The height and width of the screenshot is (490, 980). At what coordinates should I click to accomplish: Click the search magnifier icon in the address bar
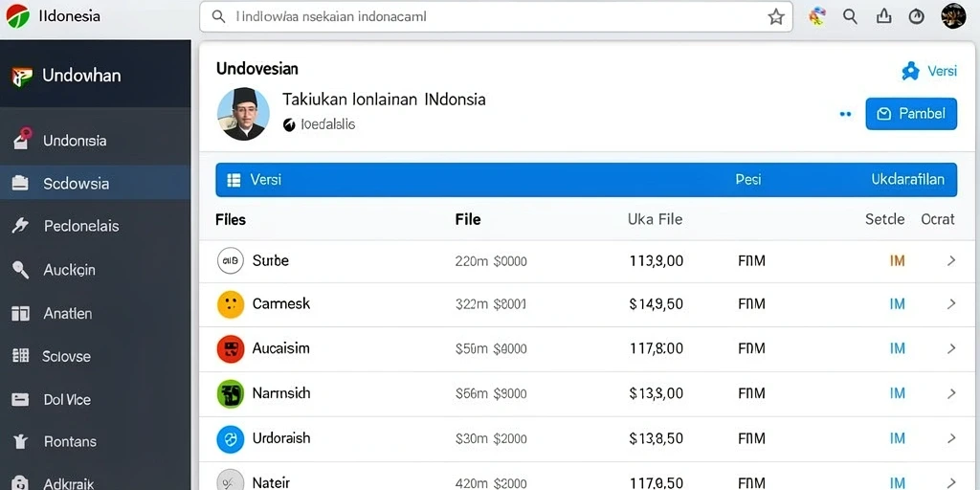[x=219, y=17]
